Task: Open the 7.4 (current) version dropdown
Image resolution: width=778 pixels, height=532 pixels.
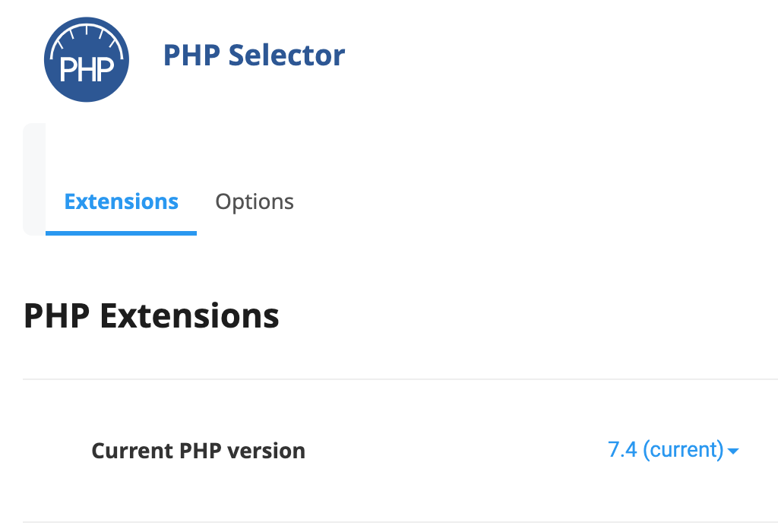Action: click(673, 450)
